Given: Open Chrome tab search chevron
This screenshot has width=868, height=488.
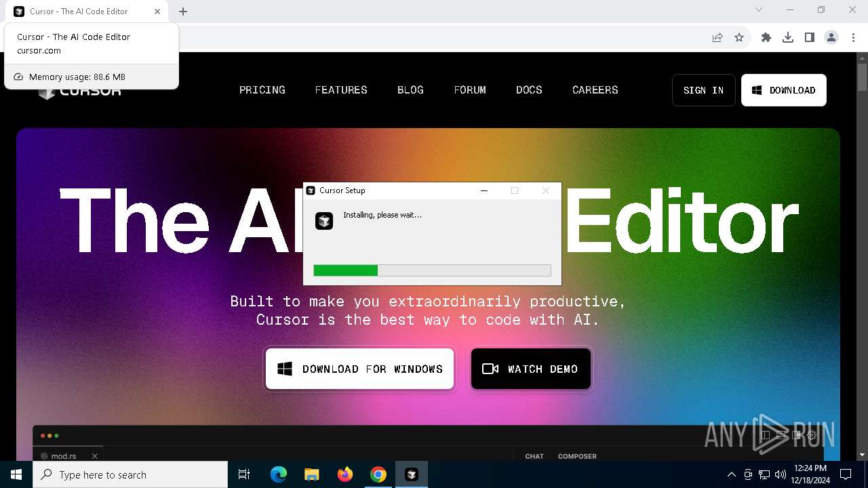Looking at the screenshot, I should tap(759, 10).
